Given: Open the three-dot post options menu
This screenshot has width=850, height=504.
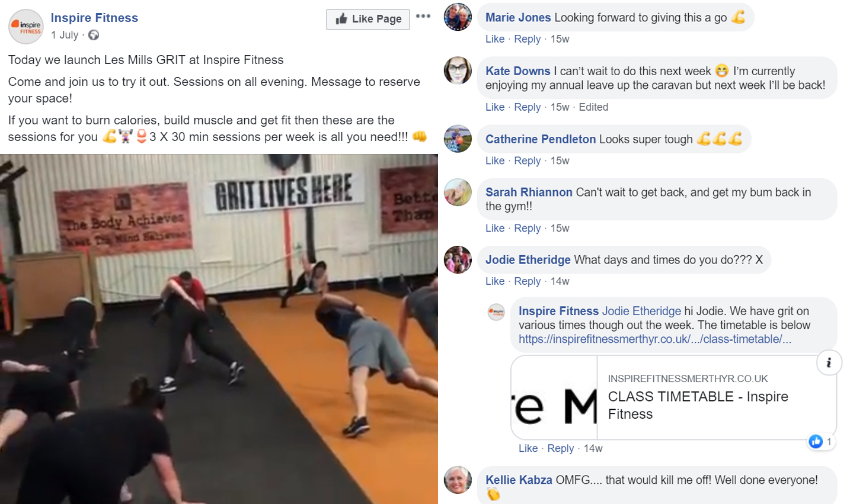Looking at the screenshot, I should click(x=423, y=17).
